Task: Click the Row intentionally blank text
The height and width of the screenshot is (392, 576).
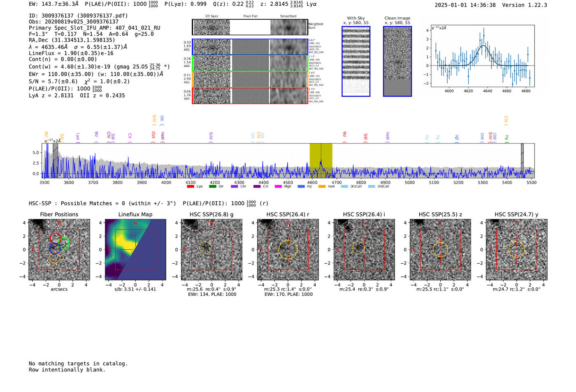Action: (67, 370)
